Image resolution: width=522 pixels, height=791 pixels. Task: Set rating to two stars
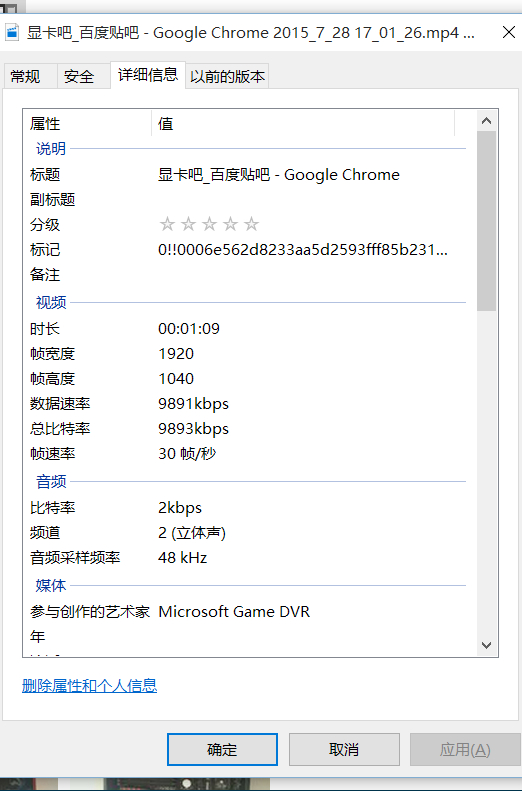[188, 224]
